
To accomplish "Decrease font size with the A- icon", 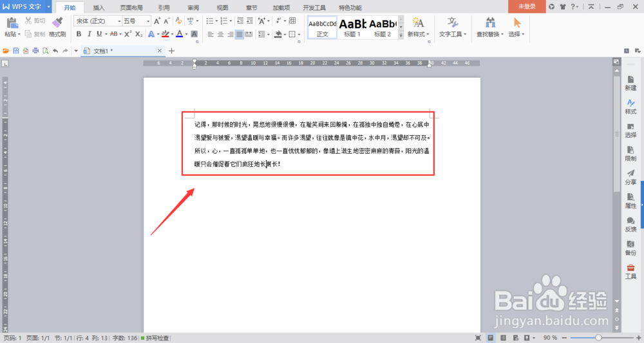I will [x=166, y=21].
